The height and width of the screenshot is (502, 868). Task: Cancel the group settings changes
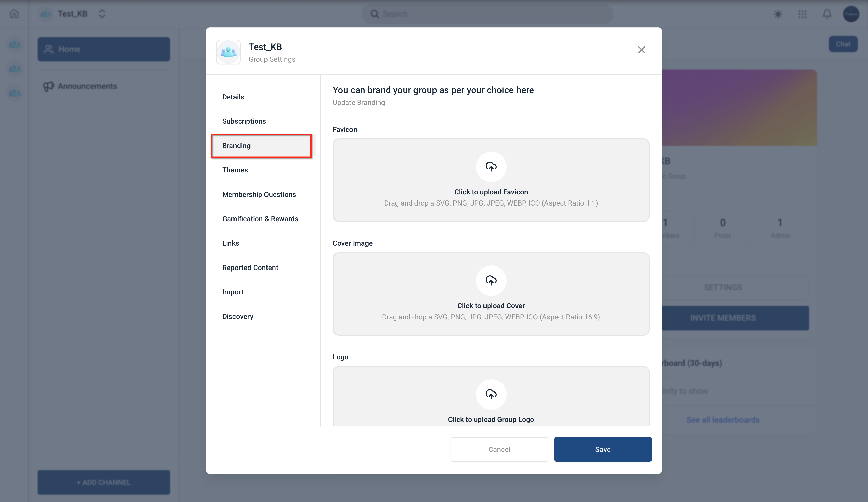point(499,449)
